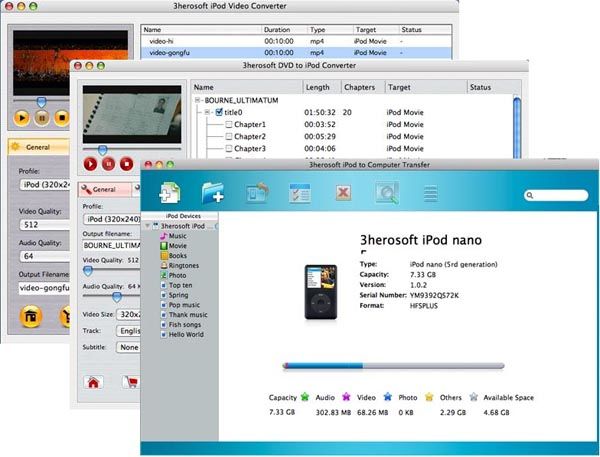Open the Track dropdown showing English
This screenshot has width=600, height=457.
128,331
